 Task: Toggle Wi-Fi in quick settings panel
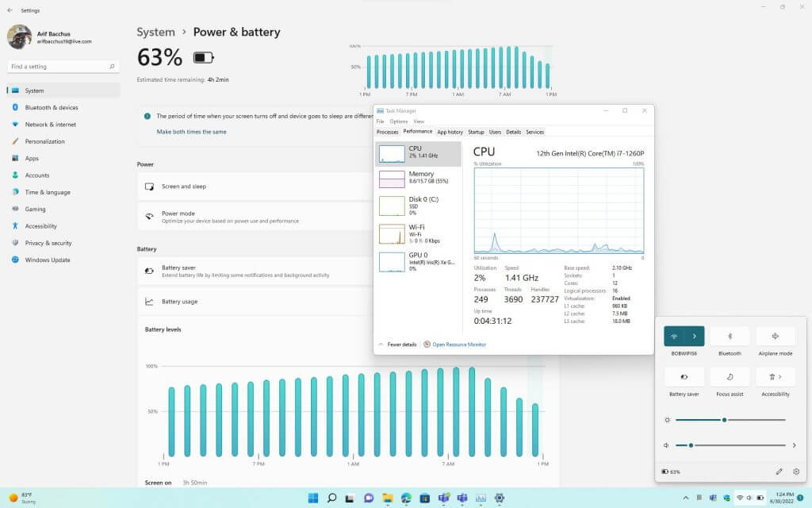coord(674,337)
